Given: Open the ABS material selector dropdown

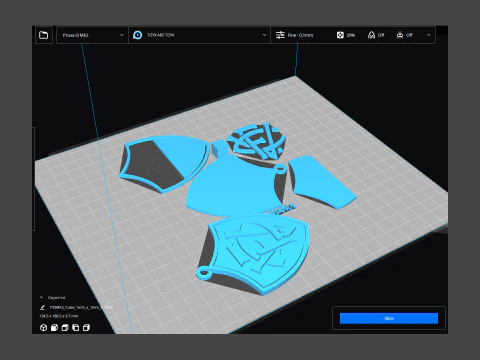Looking at the screenshot, I should (200, 35).
